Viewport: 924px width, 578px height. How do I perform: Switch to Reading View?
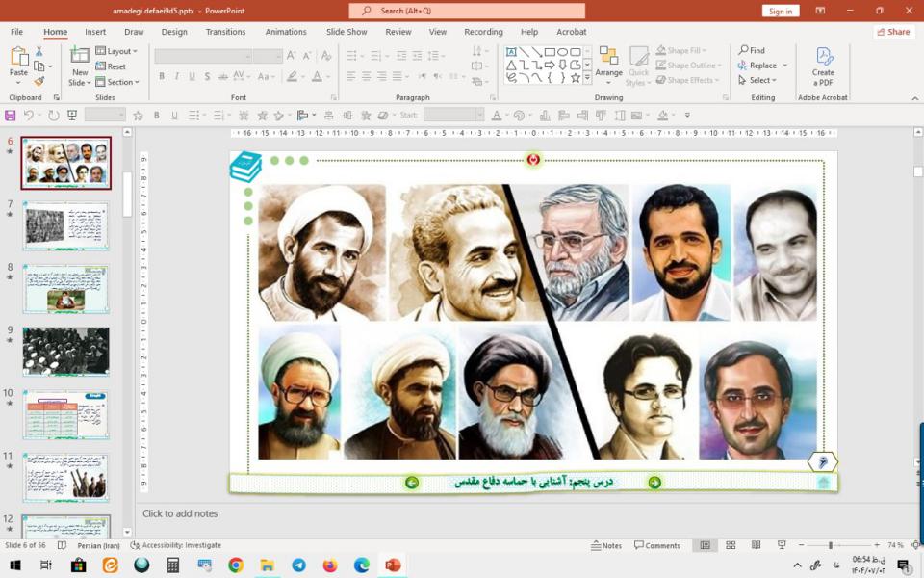757,545
